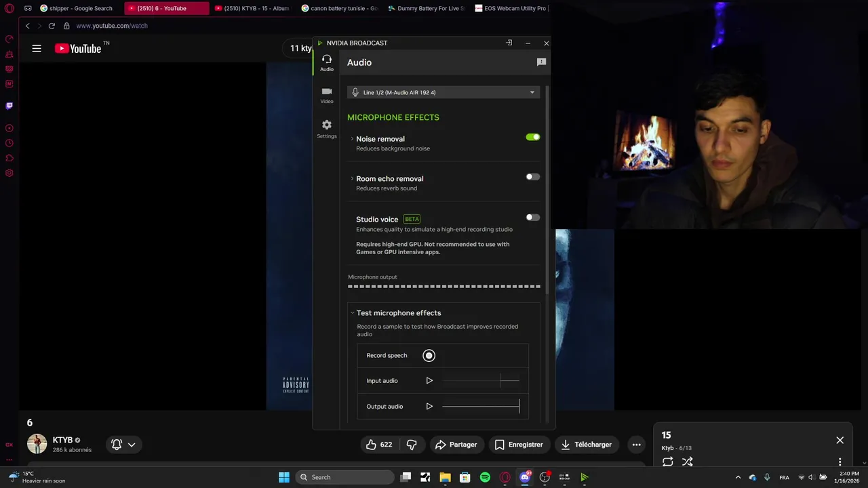Open Spotify from the taskbar

click(x=485, y=477)
